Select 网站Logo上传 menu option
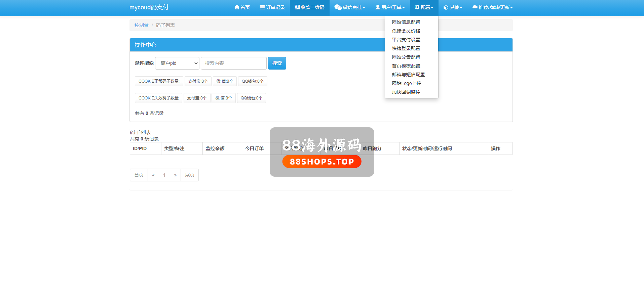The height and width of the screenshot is (304, 644). pos(406,83)
